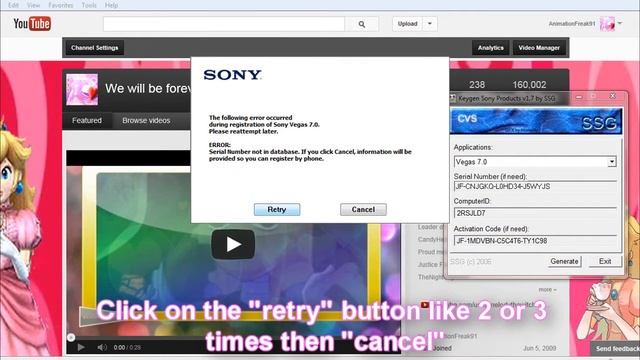Open the Edit menu in browser
The height and width of the screenshot is (360, 640).
[x=13, y=5]
